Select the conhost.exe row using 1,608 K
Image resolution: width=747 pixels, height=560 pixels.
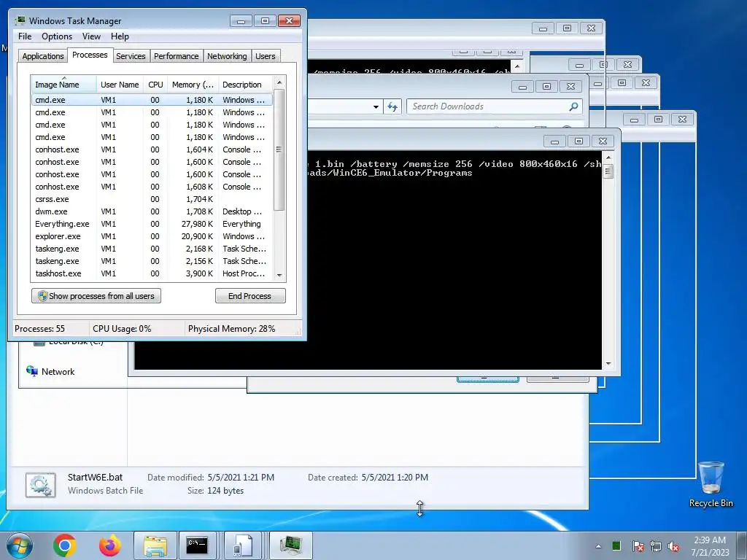coord(152,187)
